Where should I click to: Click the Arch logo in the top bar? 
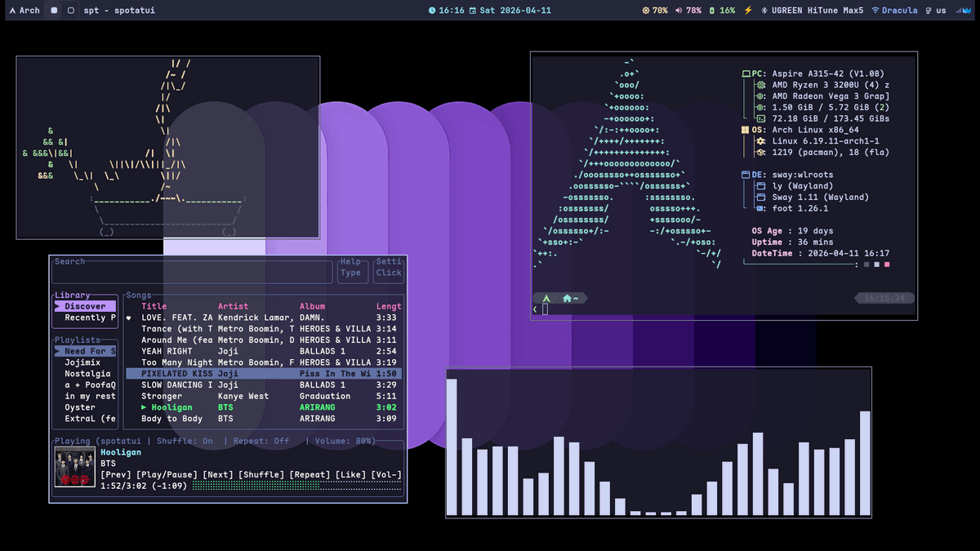(13, 11)
